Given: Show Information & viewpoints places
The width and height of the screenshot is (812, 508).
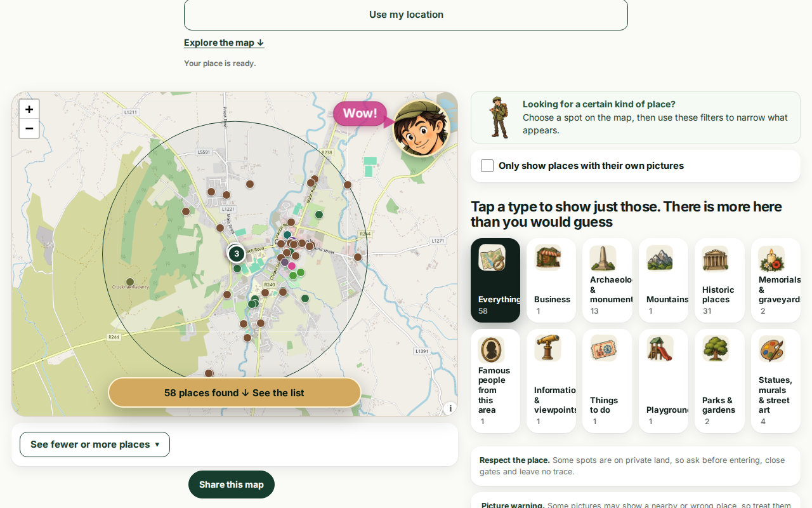Looking at the screenshot, I should tap(551, 381).
